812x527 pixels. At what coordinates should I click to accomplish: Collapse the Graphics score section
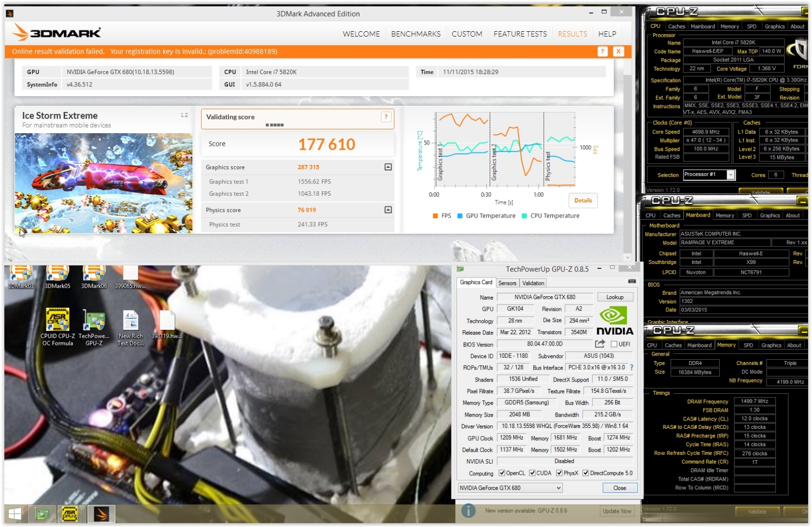coord(388,167)
